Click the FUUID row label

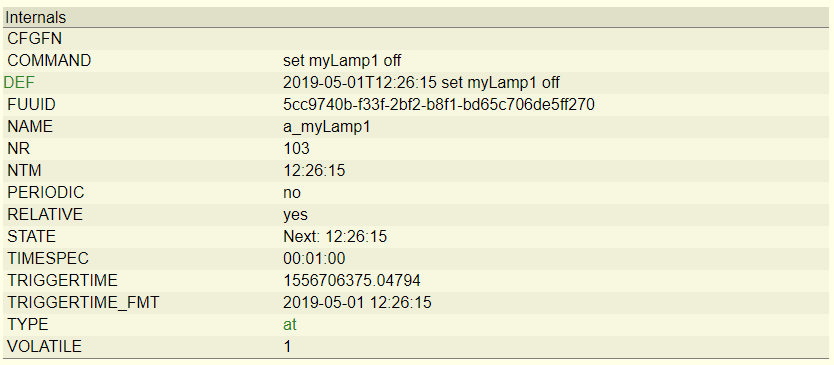[x=31, y=105]
